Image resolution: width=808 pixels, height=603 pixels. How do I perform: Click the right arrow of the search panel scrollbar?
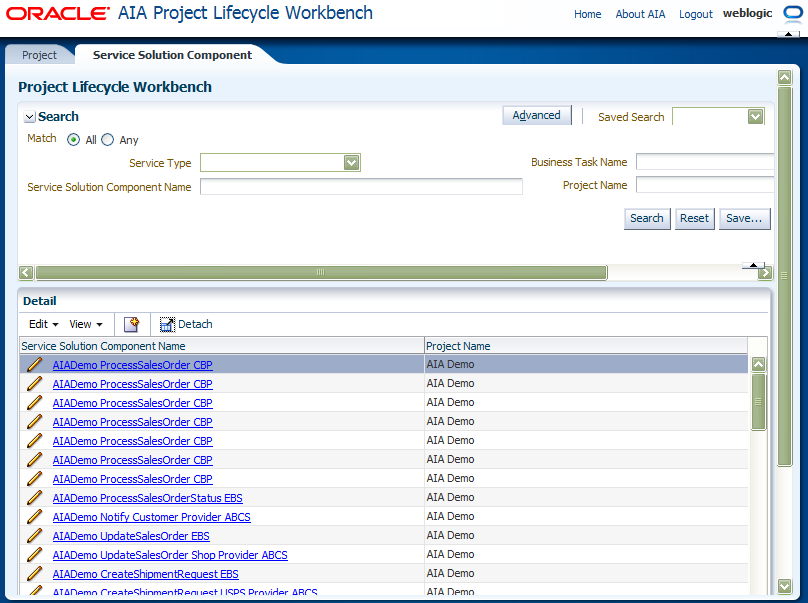click(x=766, y=273)
